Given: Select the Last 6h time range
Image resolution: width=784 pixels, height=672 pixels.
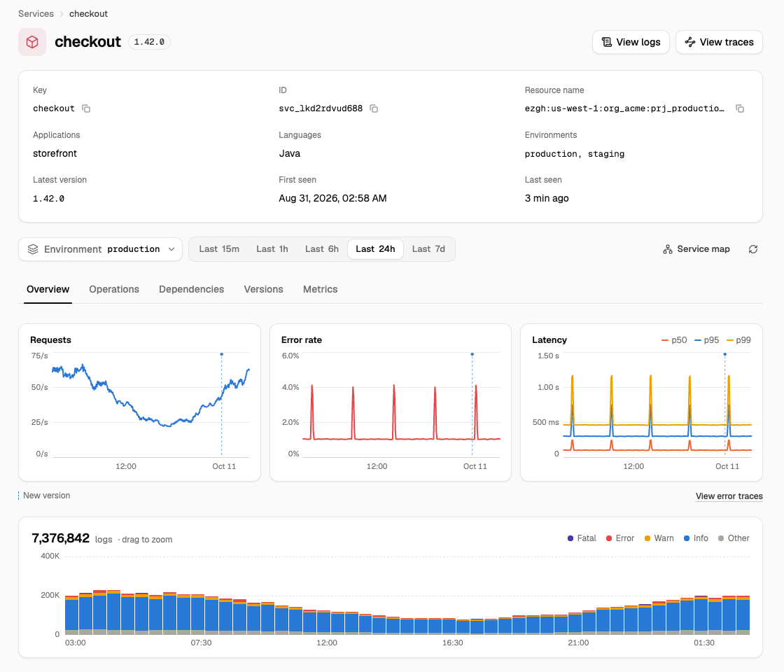Looking at the screenshot, I should tap(322, 249).
